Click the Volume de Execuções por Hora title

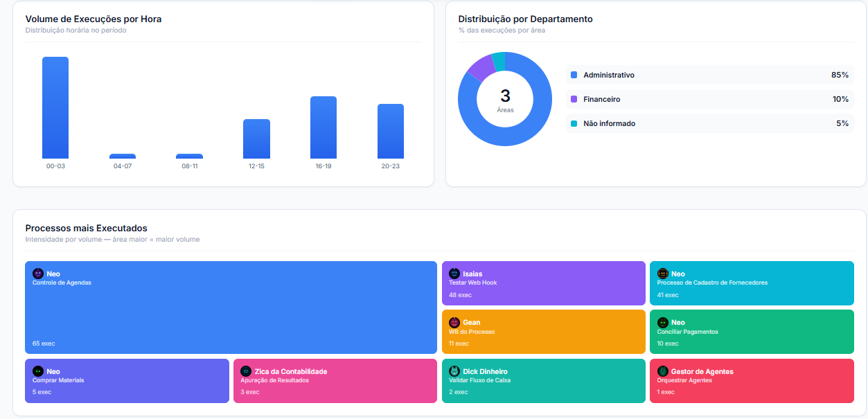pyautogui.click(x=94, y=19)
